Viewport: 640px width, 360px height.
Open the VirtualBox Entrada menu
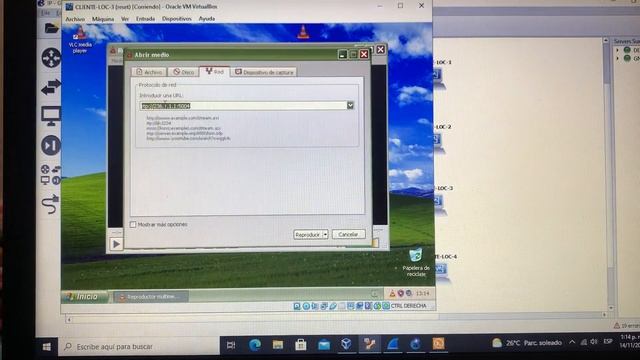[145, 19]
